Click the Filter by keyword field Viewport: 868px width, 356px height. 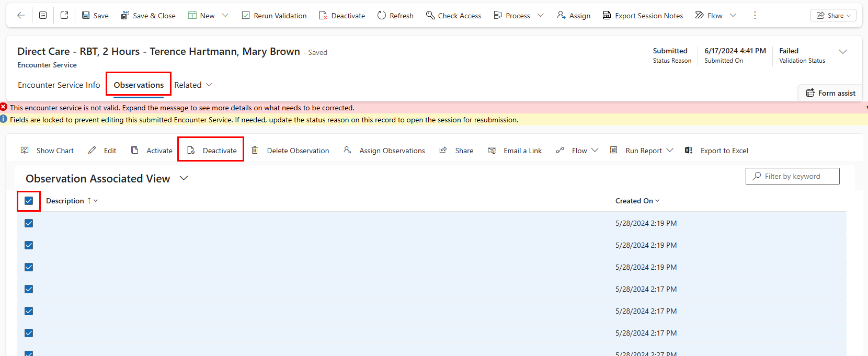[x=792, y=176]
